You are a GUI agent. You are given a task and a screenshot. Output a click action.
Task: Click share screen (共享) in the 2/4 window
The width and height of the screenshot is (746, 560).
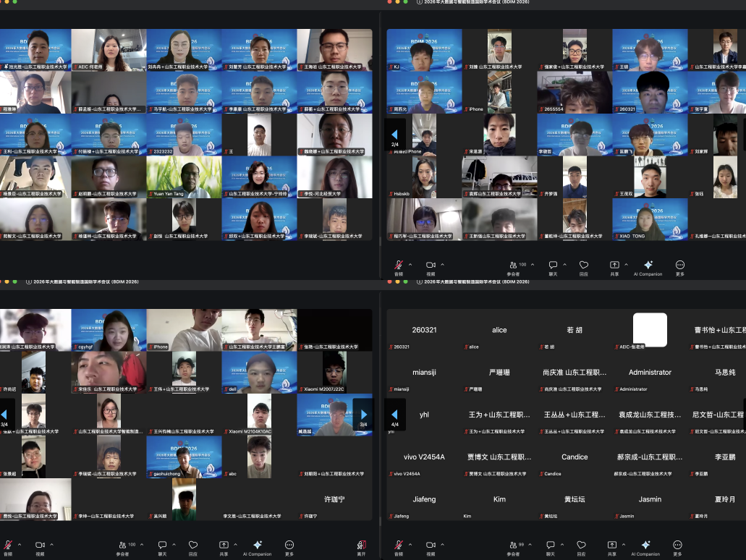(614, 265)
